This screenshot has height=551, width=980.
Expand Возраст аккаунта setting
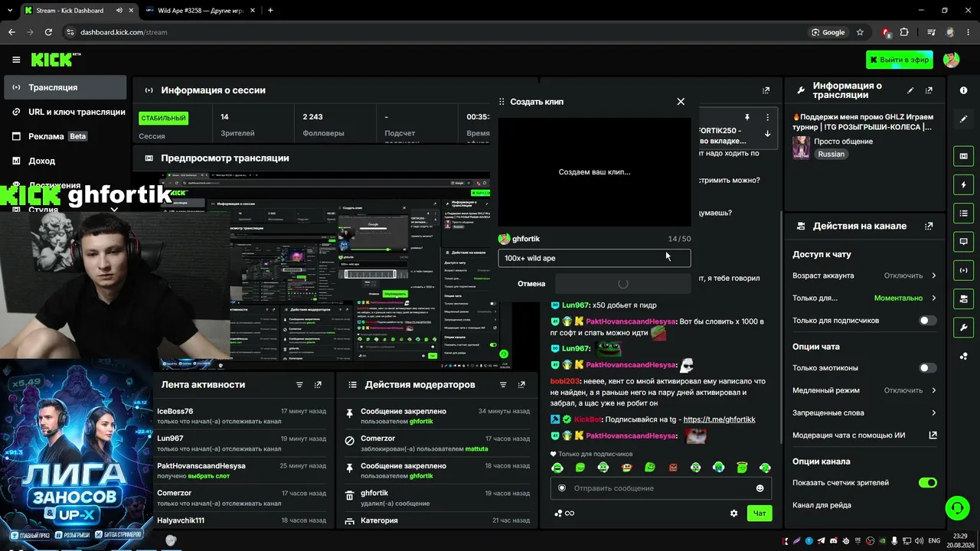coord(864,275)
